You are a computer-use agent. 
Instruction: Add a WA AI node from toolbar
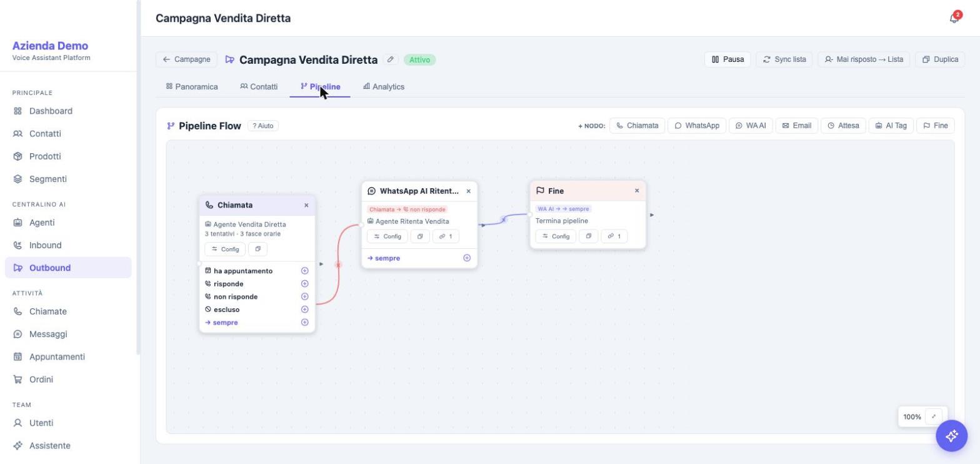point(751,126)
